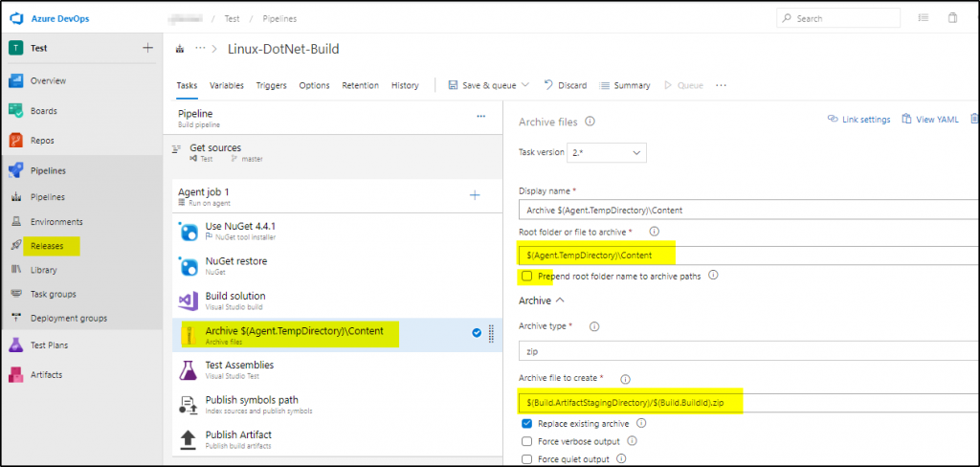The image size is (980, 467).
Task: Uncheck Replace existing archive checkbox
Action: point(526,423)
